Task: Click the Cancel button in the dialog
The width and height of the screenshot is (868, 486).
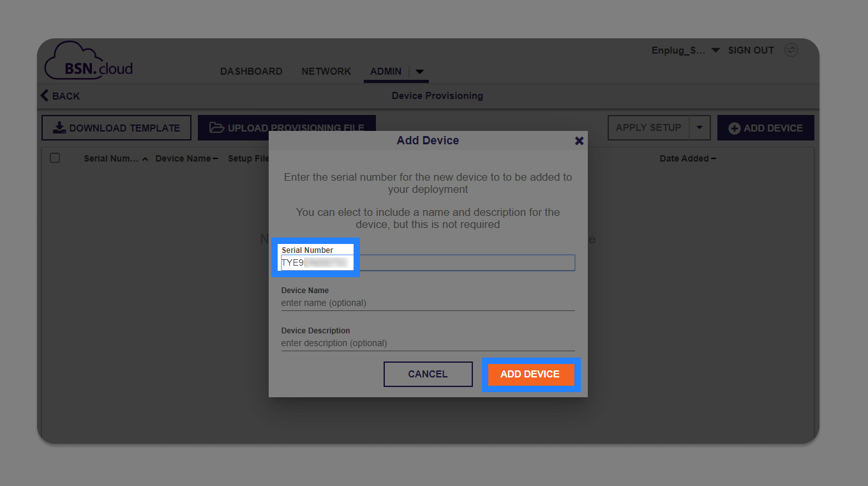Action: [428, 374]
